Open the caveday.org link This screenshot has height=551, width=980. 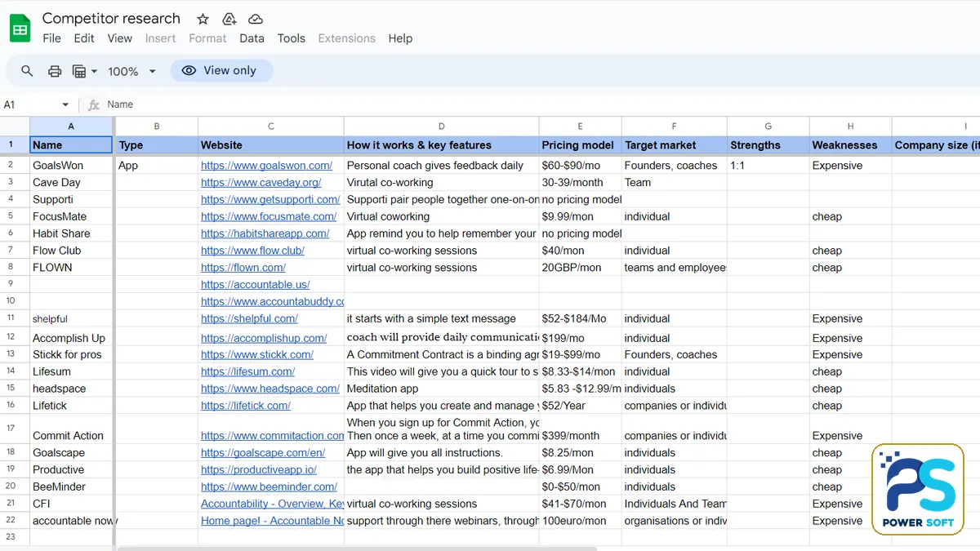coord(261,182)
